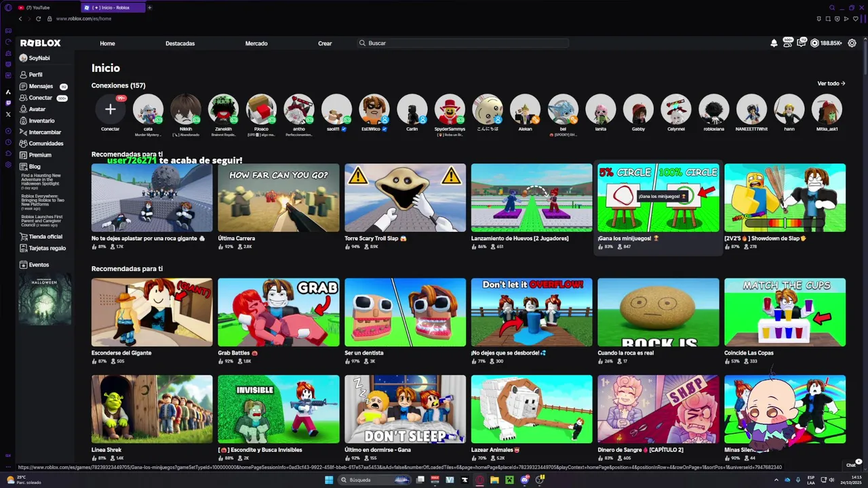Open Inventario in the sidebar

[x=37, y=121]
